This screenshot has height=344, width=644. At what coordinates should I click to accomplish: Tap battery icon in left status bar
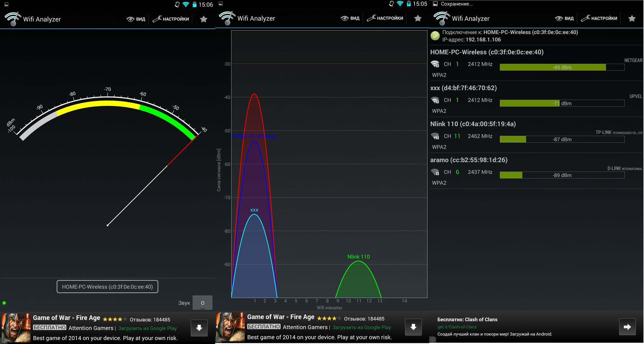click(195, 4)
